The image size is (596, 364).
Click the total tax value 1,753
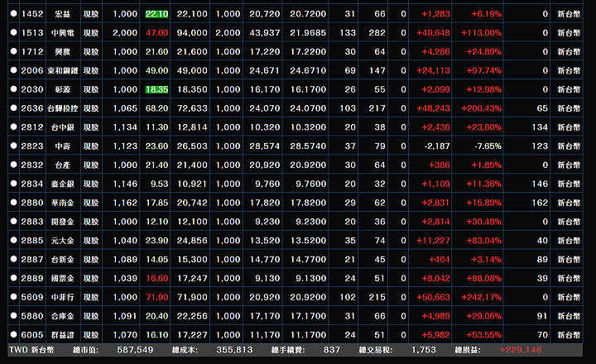coord(424,350)
